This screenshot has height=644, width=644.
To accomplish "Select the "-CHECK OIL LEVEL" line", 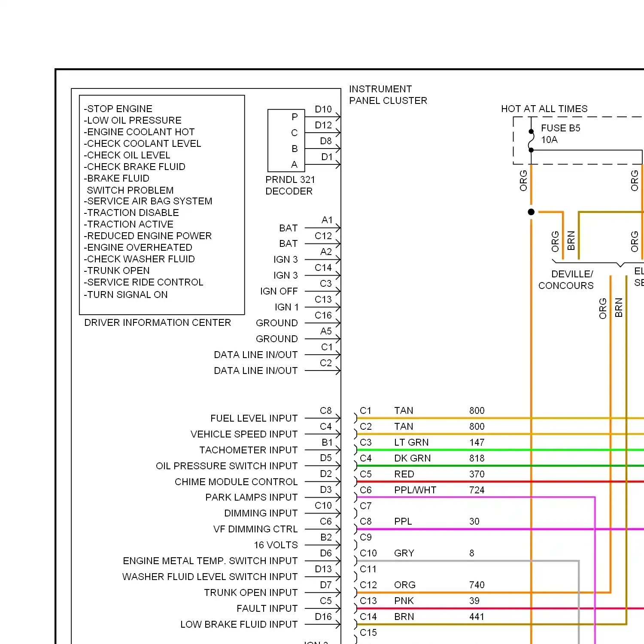I will point(127,155).
